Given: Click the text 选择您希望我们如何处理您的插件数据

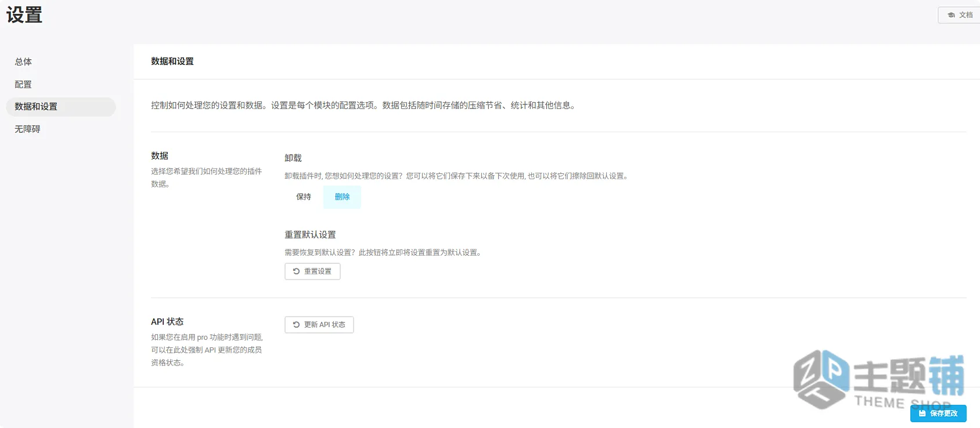Looking at the screenshot, I should 207,177.
